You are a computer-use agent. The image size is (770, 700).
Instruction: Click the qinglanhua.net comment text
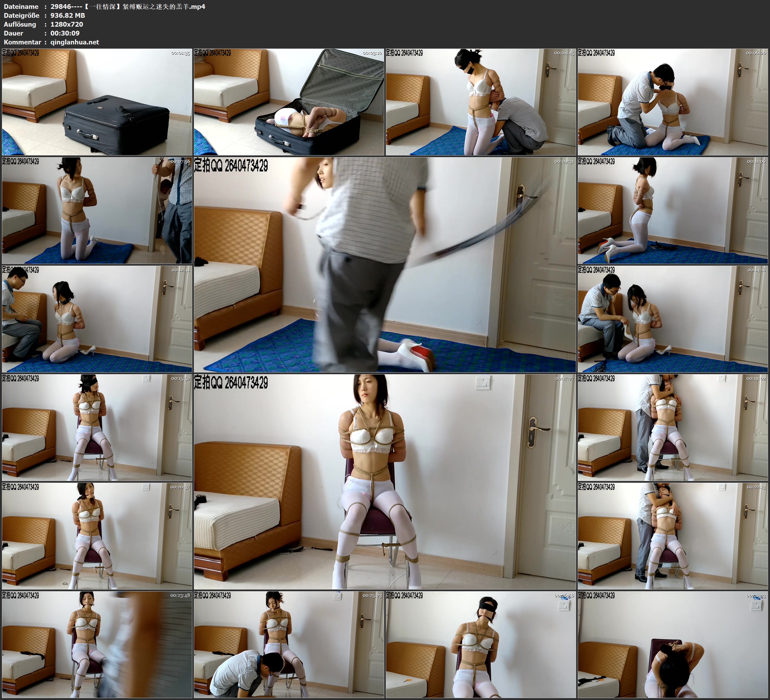pos(75,42)
